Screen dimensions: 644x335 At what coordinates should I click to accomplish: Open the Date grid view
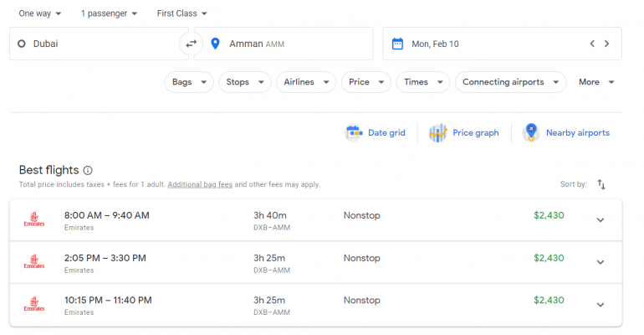point(376,132)
